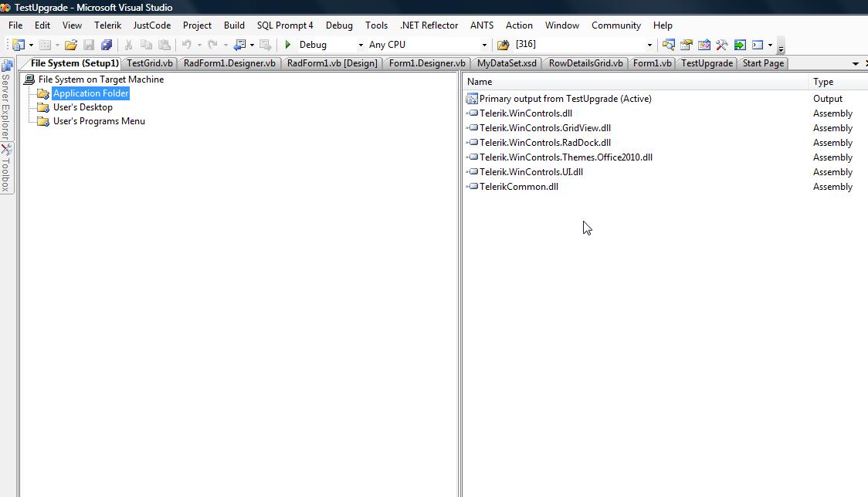Switch to the RadForm1.vb [Design] tab

click(332, 63)
